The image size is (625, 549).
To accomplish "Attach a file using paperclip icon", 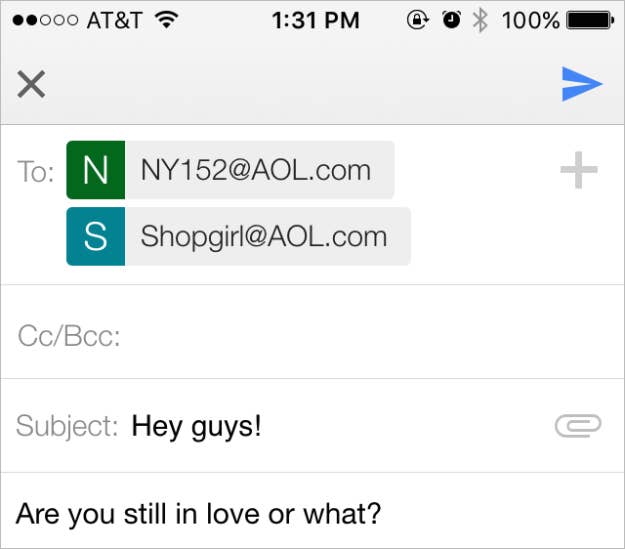I will coord(578,426).
